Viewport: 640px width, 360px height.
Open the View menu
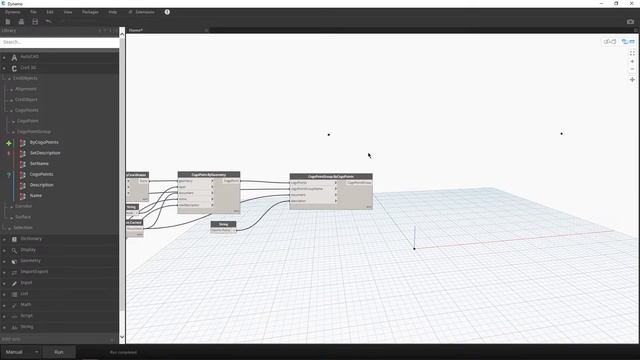[68, 12]
